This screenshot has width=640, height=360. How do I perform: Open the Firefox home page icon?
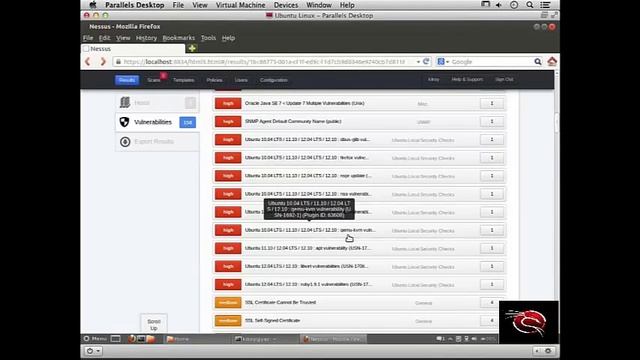tap(552, 61)
